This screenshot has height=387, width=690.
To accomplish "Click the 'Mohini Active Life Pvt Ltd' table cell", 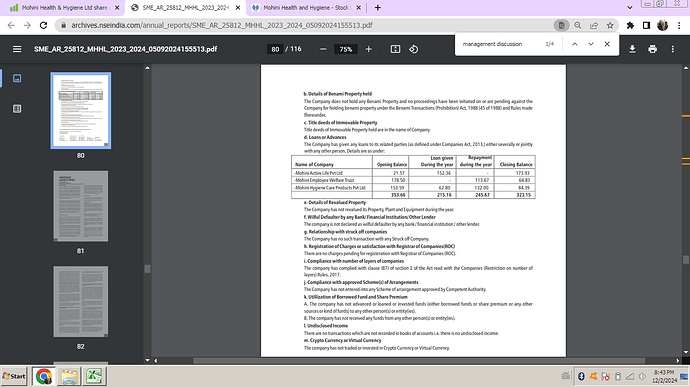I will point(332,173).
